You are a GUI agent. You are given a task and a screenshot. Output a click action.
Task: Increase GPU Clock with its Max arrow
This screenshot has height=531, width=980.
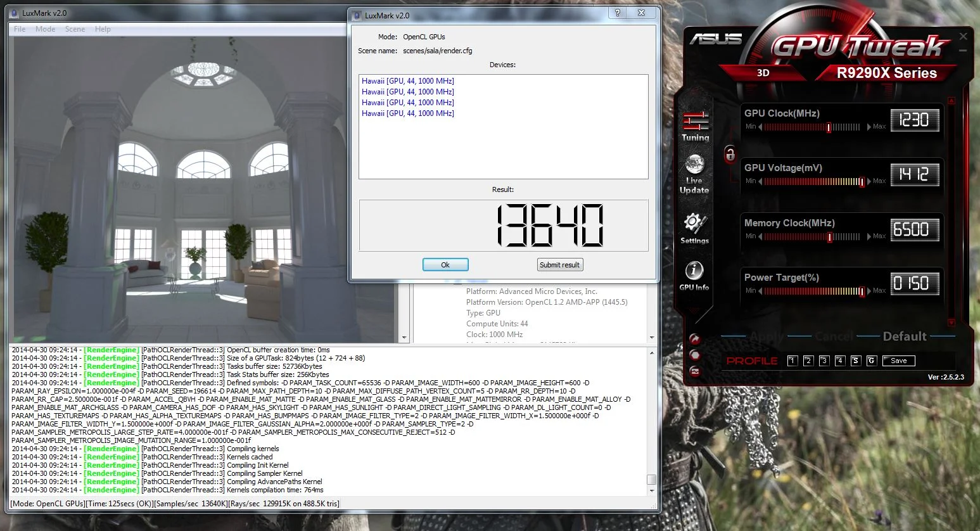coord(869,127)
